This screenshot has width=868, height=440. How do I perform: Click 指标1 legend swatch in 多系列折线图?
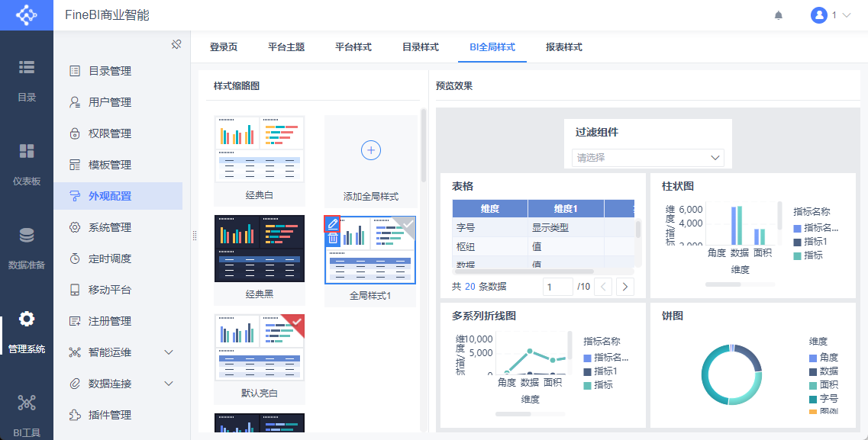click(587, 371)
